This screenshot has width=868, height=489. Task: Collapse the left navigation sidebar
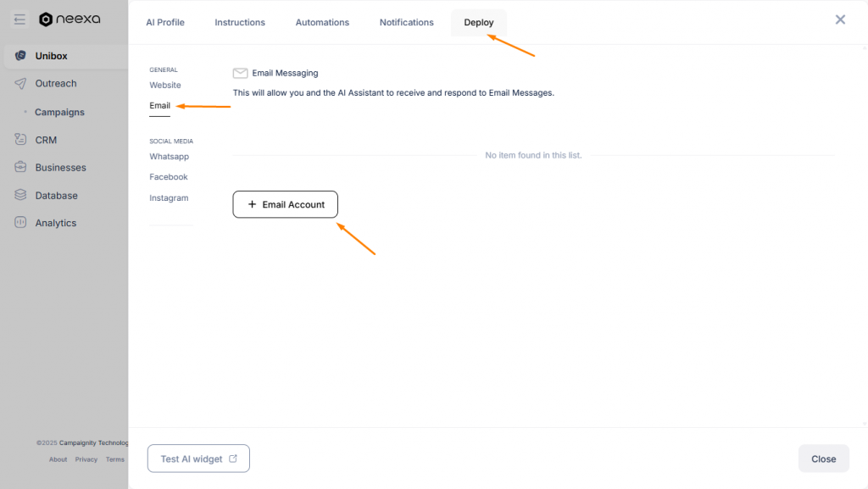tap(19, 19)
